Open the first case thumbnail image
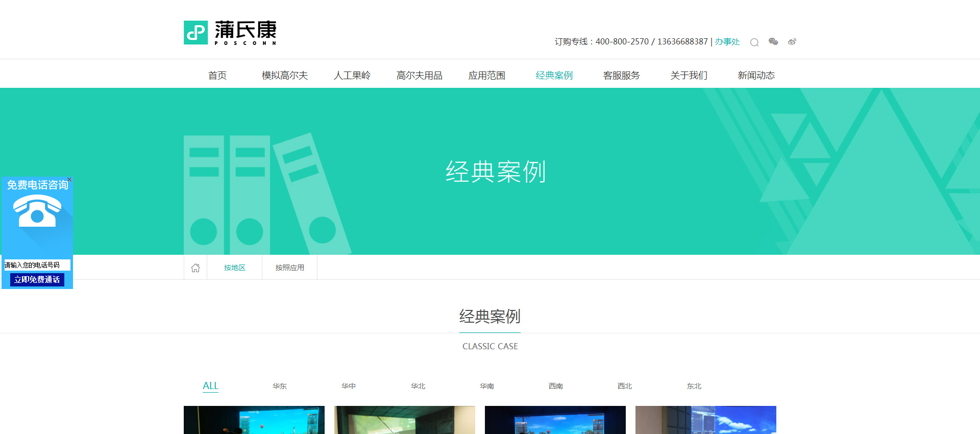This screenshot has width=980, height=434. pyautogui.click(x=254, y=420)
